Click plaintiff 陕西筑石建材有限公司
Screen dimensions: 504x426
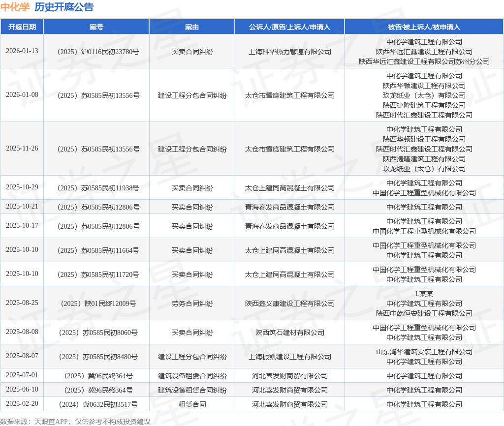point(289,333)
